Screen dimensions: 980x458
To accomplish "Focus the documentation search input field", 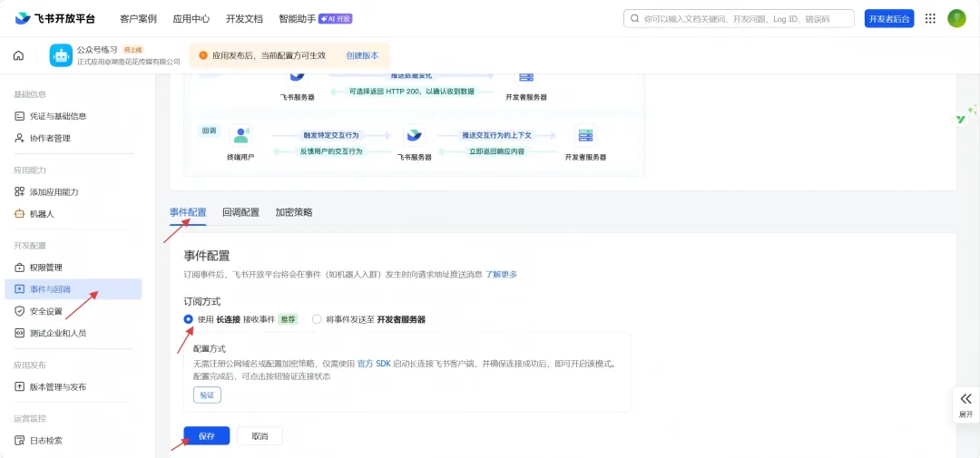I will tap(739, 19).
